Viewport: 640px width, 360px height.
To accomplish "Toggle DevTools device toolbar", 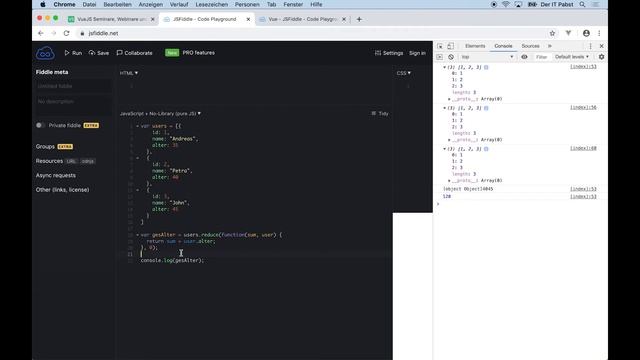I will coord(450,46).
